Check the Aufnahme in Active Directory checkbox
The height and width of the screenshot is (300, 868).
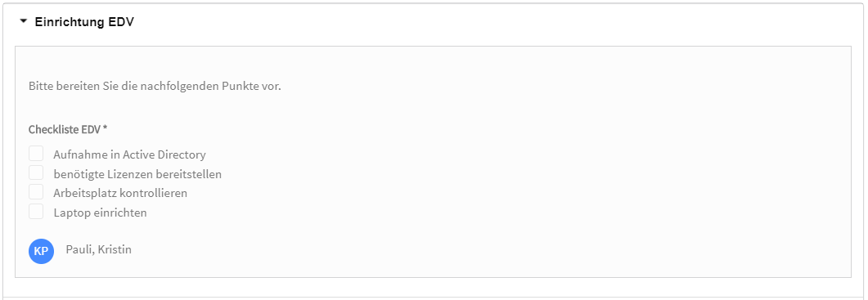click(36, 154)
